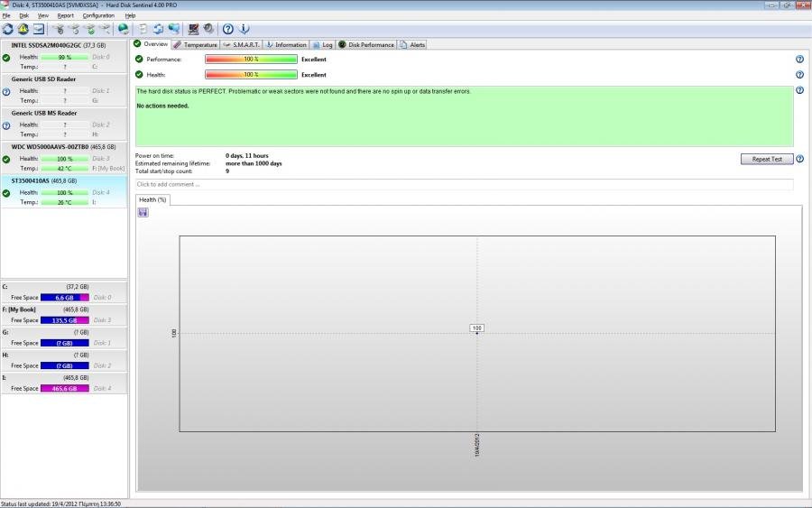Screen dimensions: 812x508
Task: Open the Configuration menu
Action: [98, 15]
